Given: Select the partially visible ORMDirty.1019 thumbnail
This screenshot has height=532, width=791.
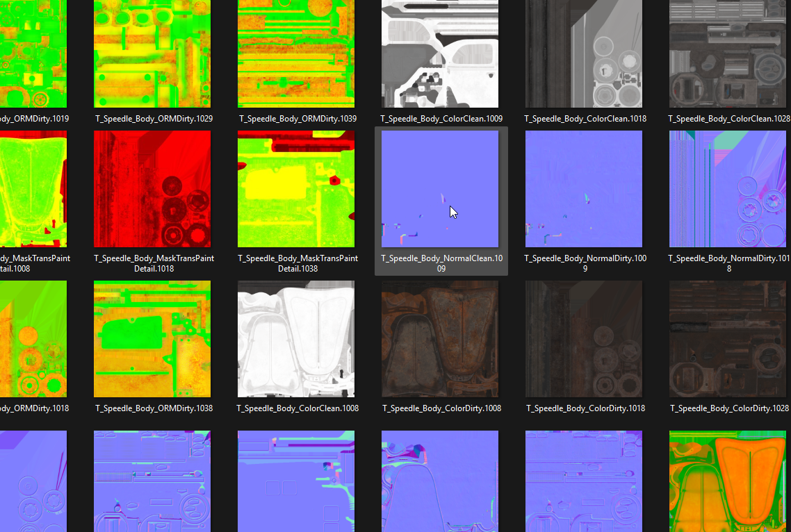Looking at the screenshot, I should tap(33, 53).
